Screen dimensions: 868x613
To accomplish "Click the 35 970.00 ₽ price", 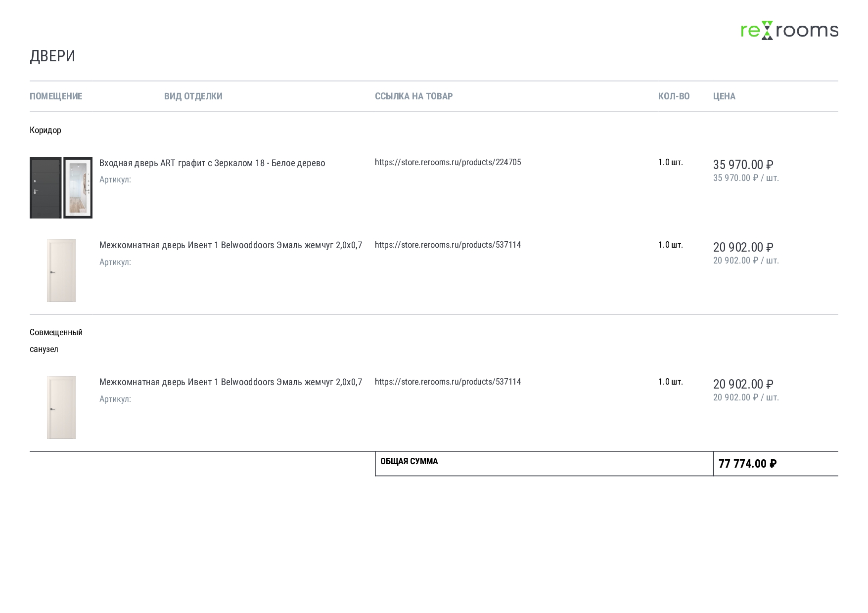I will [x=743, y=165].
